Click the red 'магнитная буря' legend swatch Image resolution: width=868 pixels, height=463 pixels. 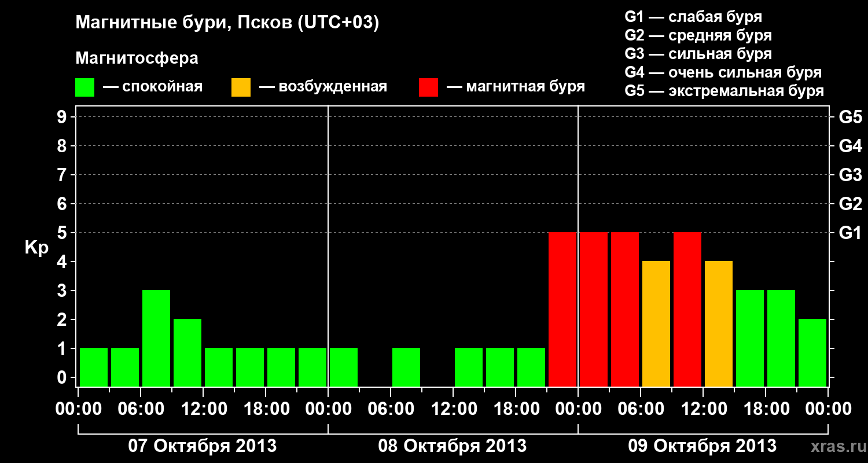tap(428, 87)
